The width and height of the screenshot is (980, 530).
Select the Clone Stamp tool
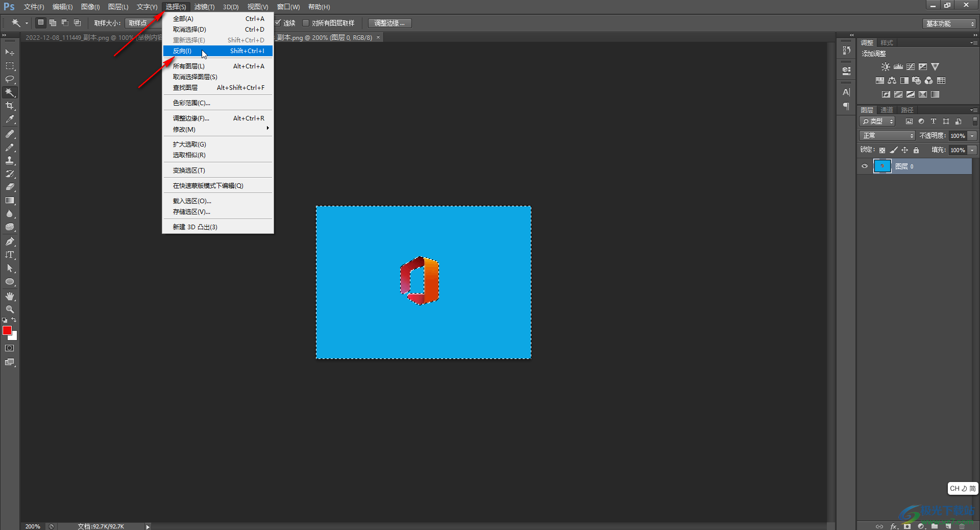pyautogui.click(x=10, y=160)
